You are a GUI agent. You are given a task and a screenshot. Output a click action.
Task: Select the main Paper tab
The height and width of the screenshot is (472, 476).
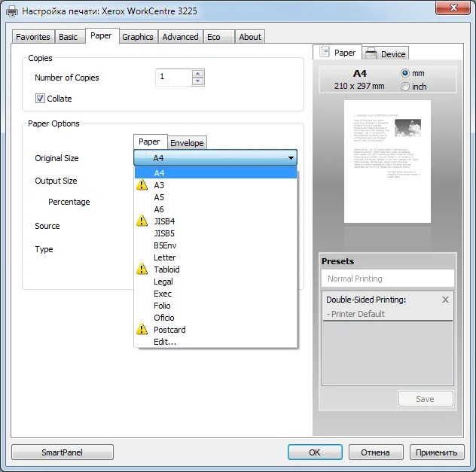pos(101,36)
